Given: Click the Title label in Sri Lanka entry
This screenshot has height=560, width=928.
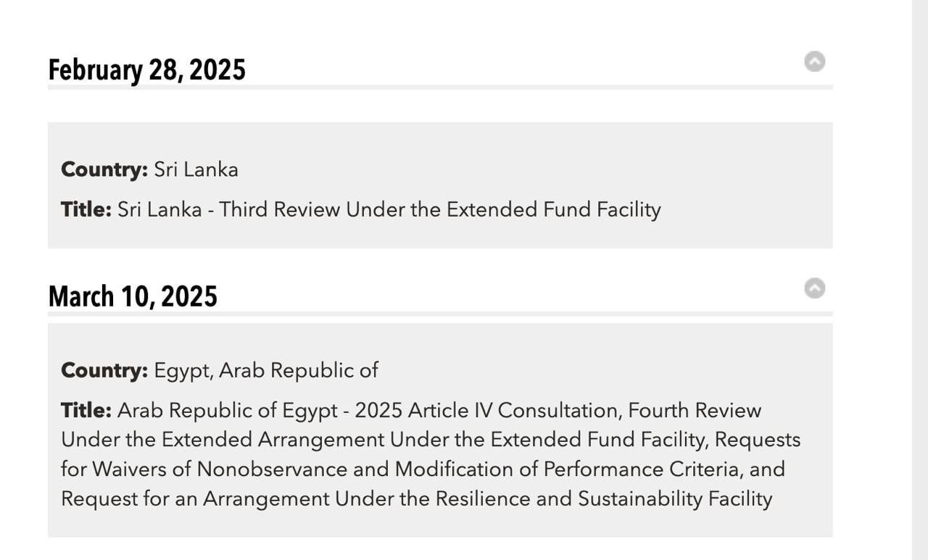Looking at the screenshot, I should pos(86,209).
